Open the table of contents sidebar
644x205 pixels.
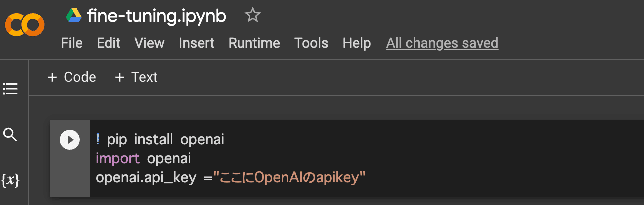[x=10, y=89]
